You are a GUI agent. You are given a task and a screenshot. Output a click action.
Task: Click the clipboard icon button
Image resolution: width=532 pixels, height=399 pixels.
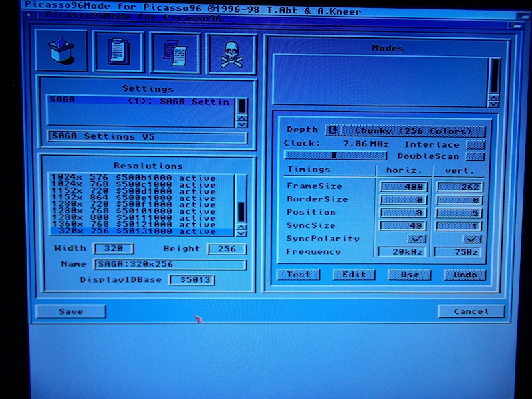118,51
